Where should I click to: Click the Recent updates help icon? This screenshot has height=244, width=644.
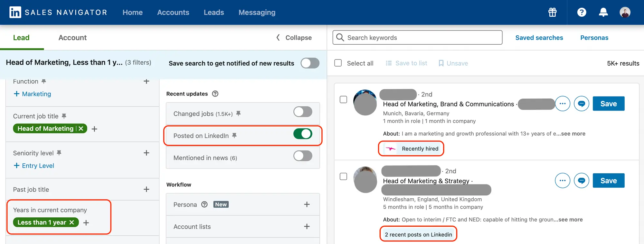[x=215, y=94]
